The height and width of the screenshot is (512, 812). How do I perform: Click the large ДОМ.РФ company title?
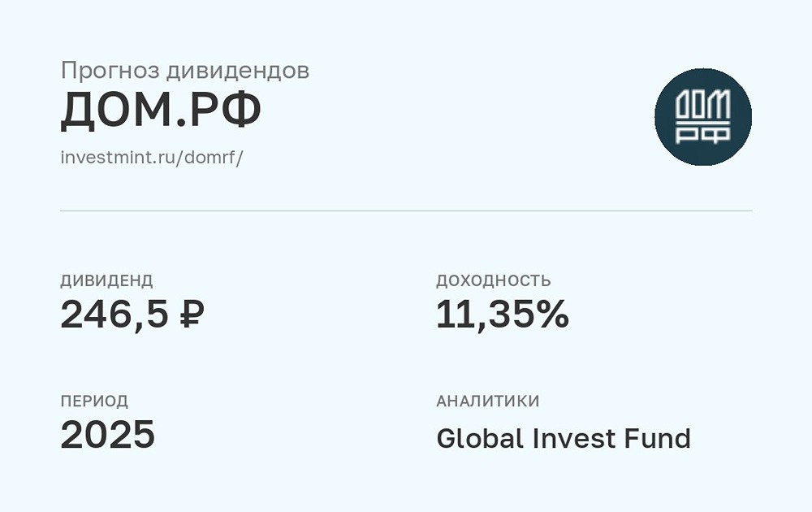[161, 112]
